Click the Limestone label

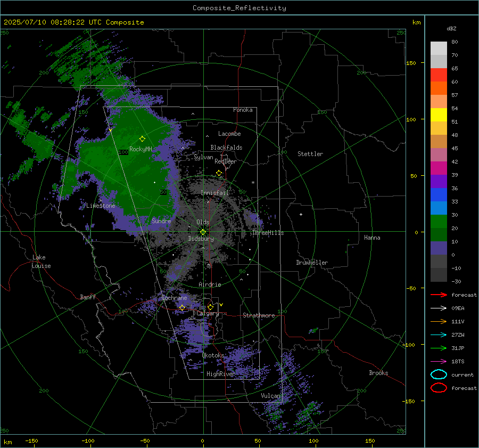click(x=101, y=206)
